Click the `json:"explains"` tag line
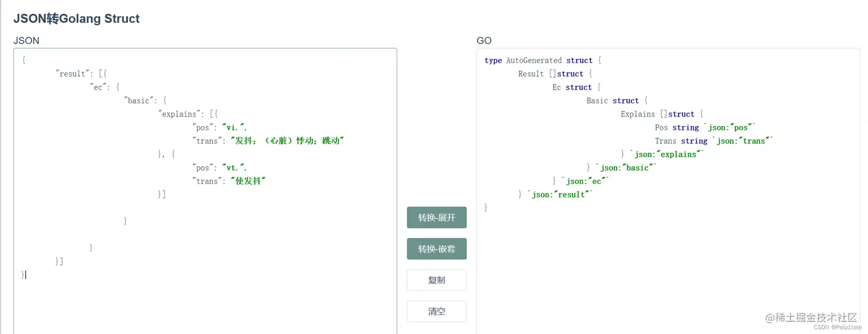 (662, 154)
